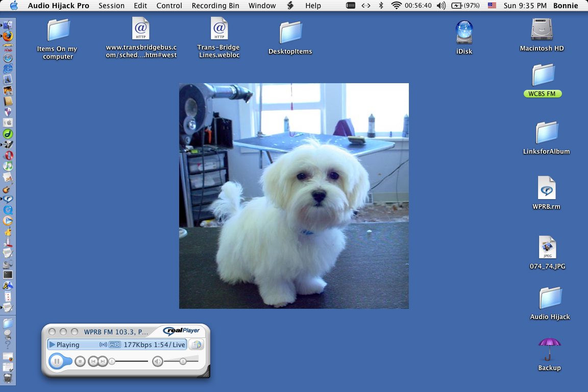
Task: Select the WPRB.rm file icon
Action: tap(546, 188)
